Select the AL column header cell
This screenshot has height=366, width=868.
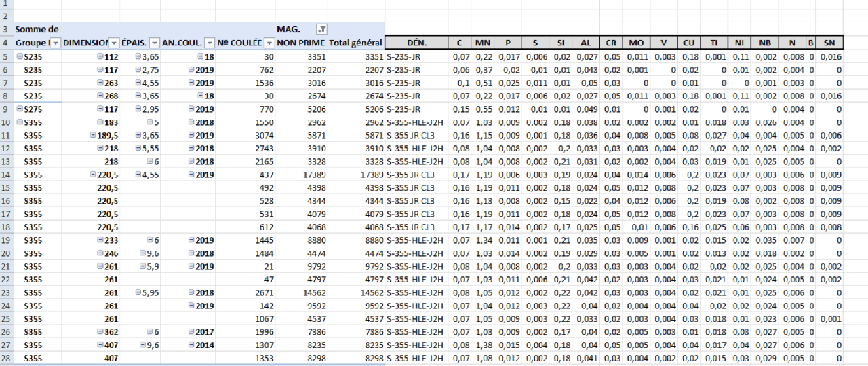pyautogui.click(x=585, y=43)
